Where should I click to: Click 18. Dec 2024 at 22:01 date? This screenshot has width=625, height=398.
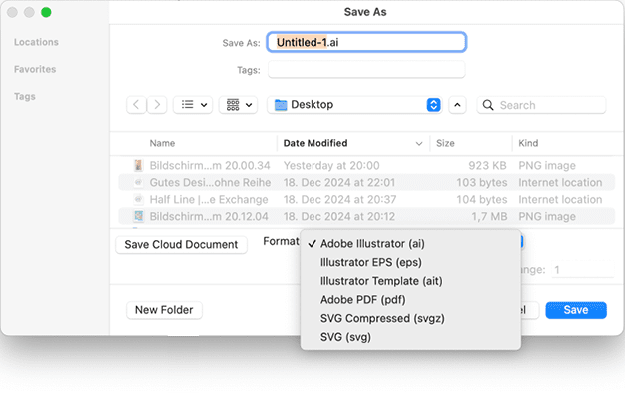tap(339, 182)
